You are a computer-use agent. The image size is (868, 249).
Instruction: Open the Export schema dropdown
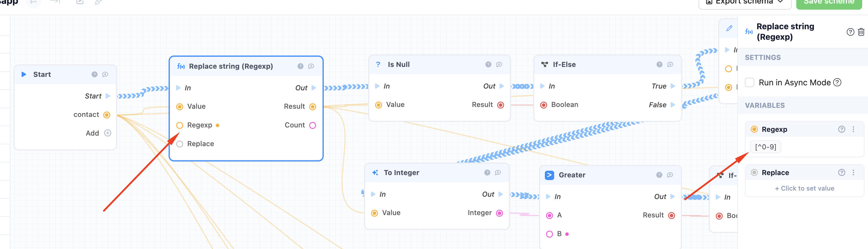tap(744, 3)
